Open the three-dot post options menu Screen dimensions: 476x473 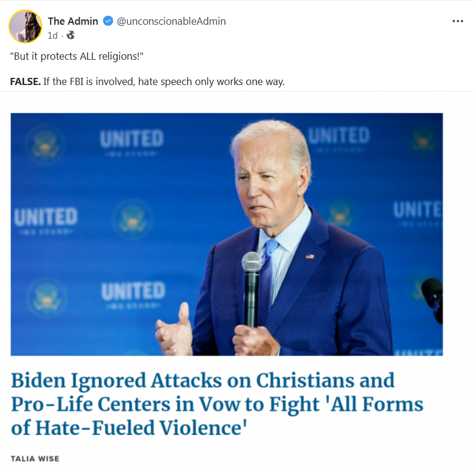[457, 21]
